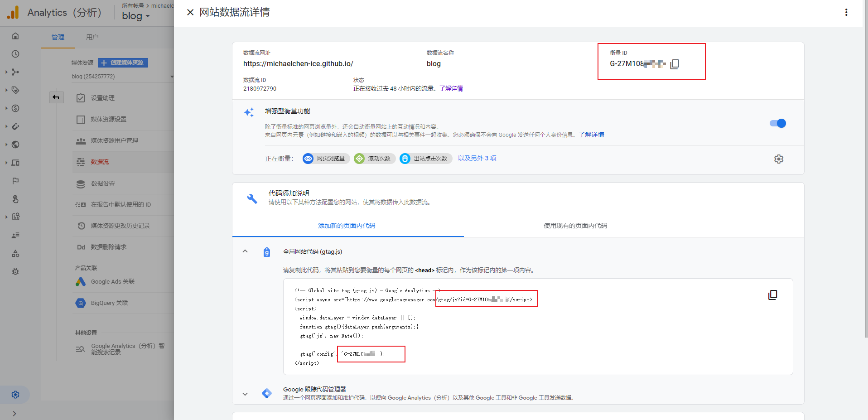Screen dimensions: 868x420
Task: Switch to the '添加新的页面内代码' tab
Action: (347, 226)
